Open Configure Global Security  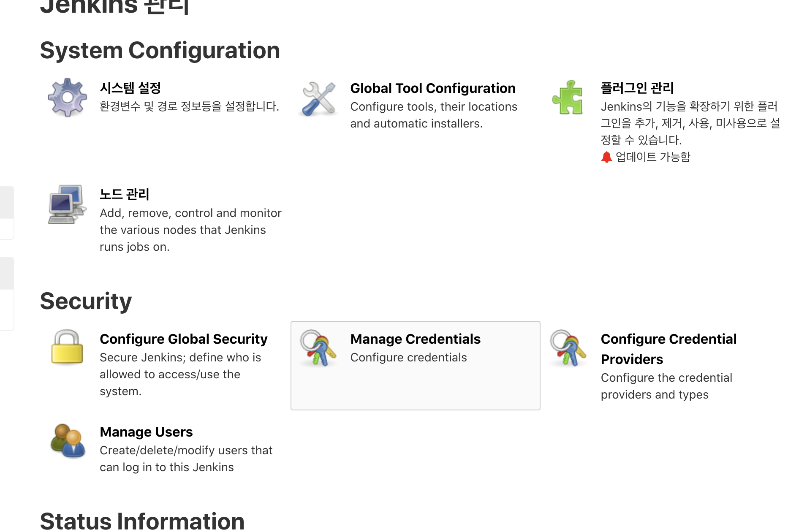184,339
